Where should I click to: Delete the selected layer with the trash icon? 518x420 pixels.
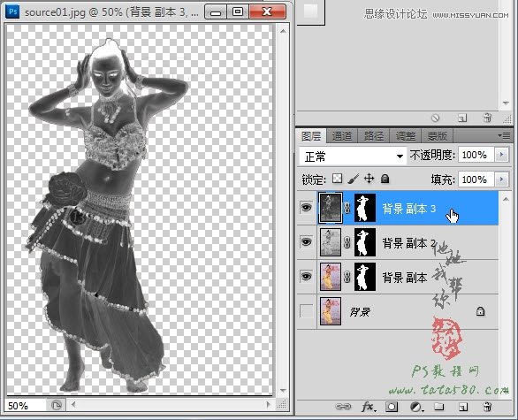click(487, 407)
